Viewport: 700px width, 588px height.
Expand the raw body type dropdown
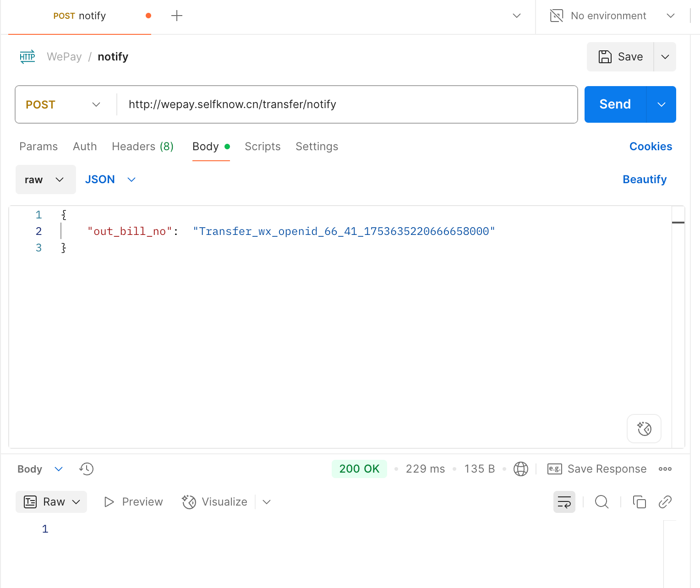[45, 180]
